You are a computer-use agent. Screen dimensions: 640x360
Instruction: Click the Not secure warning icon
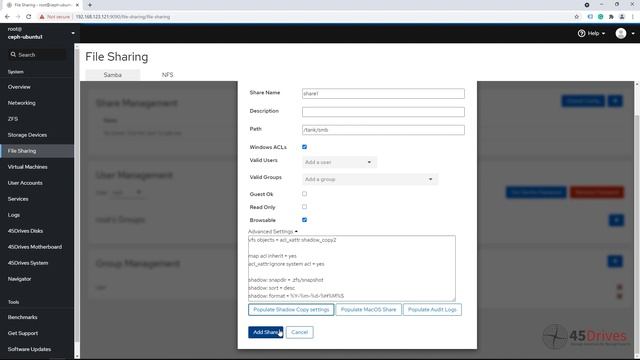coord(42,17)
